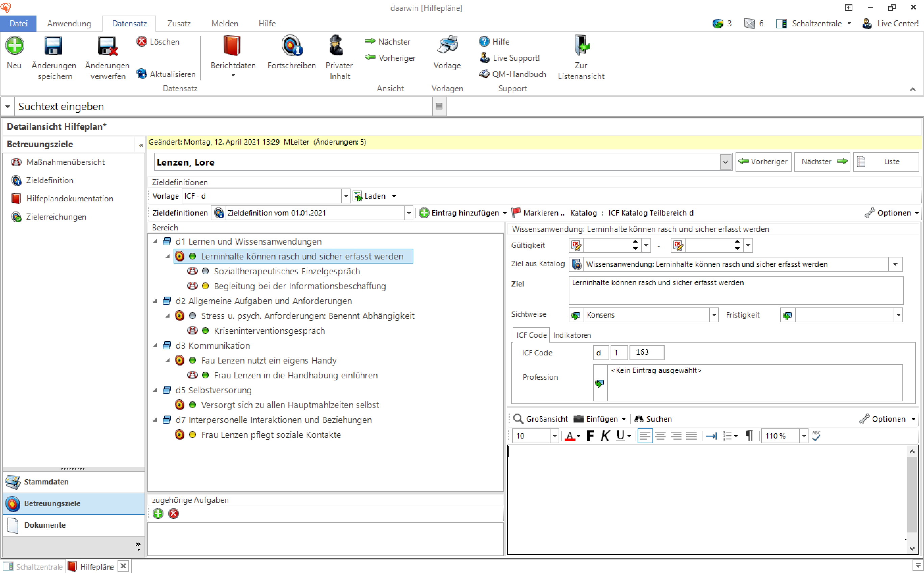Open Live Center in the title area
The height and width of the screenshot is (573, 924).
[x=890, y=24]
